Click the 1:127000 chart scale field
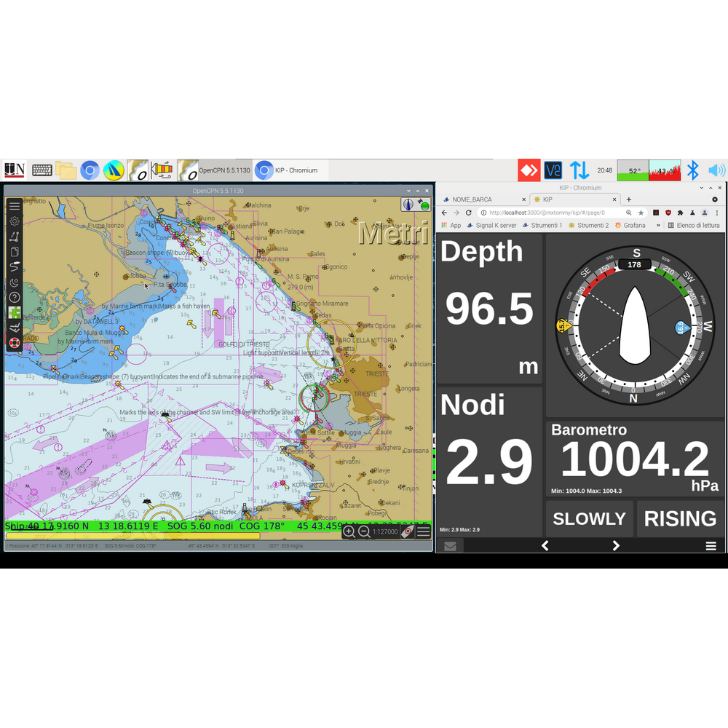Screen dimensions: 728x728 pos(385,531)
